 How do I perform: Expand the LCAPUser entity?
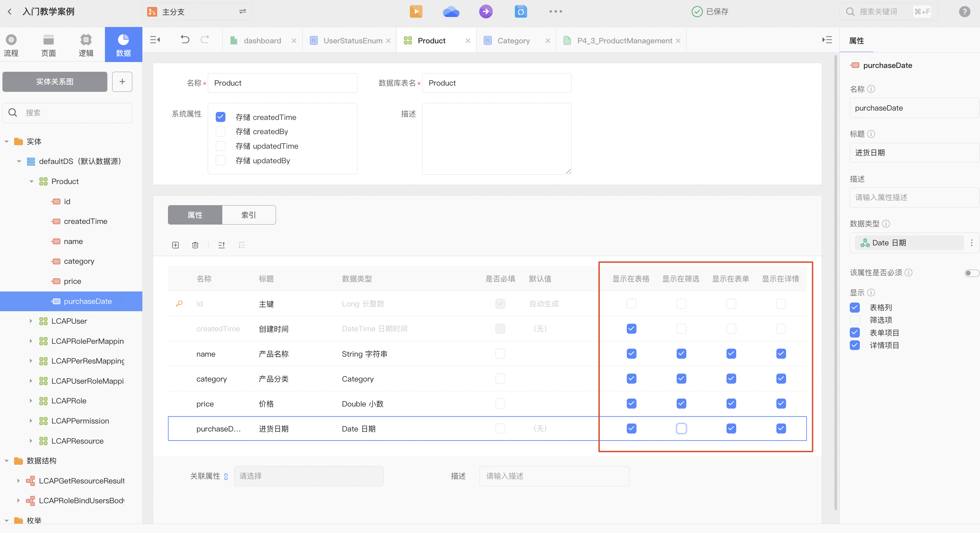point(31,321)
